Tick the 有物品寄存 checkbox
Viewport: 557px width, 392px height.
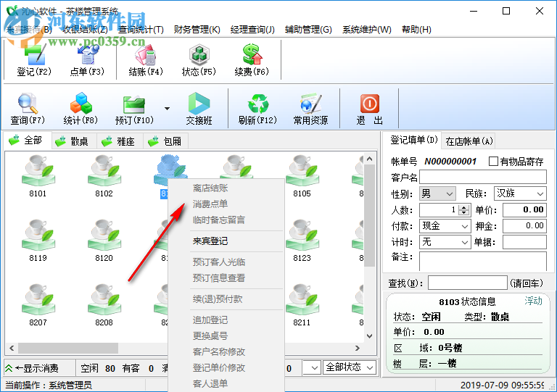tap(493, 162)
